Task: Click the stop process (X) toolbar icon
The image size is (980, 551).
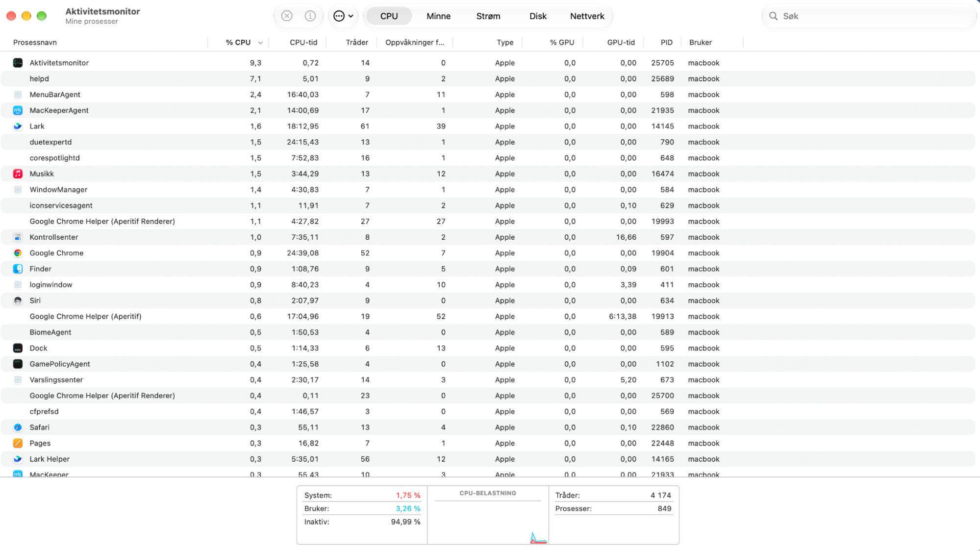Action: click(287, 16)
